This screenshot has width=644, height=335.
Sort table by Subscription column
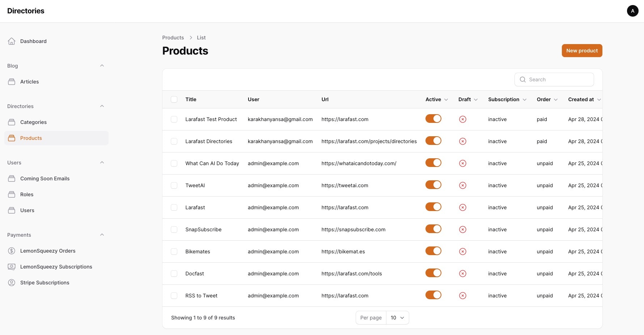tap(507, 99)
